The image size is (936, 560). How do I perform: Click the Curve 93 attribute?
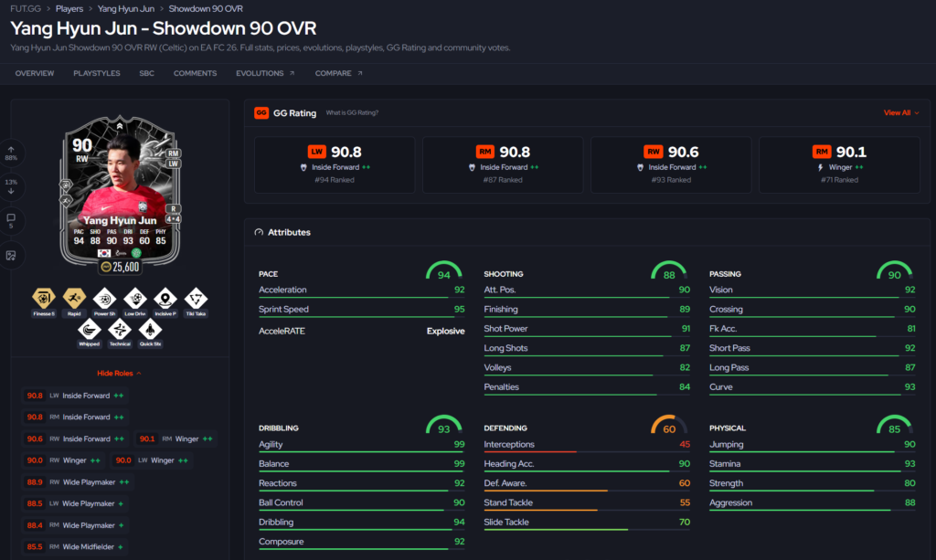[813, 388]
